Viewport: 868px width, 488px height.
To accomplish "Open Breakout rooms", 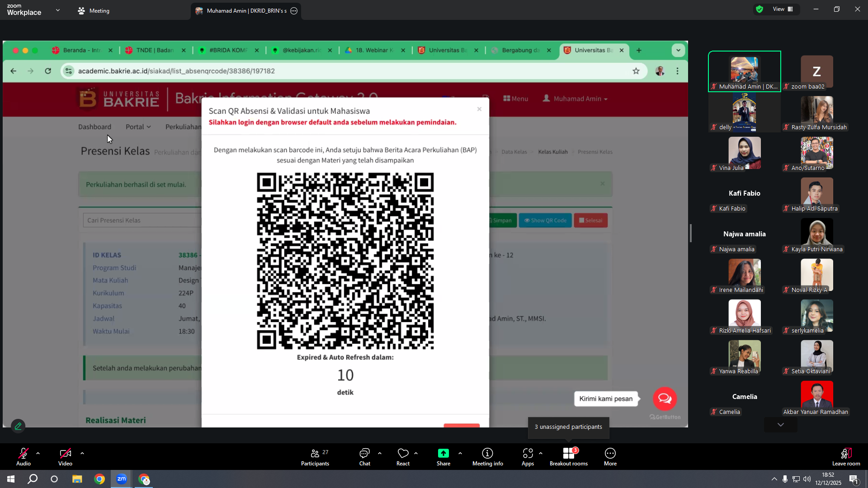I will pyautogui.click(x=569, y=456).
